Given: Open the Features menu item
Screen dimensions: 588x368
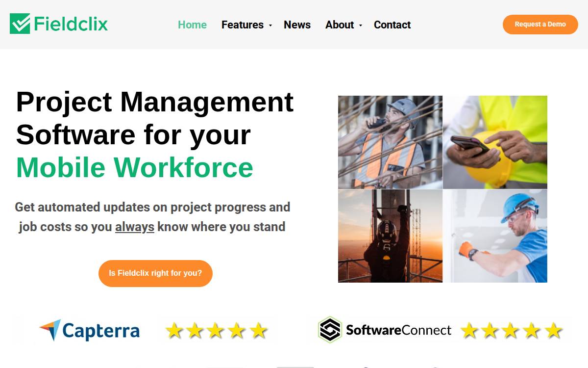Looking at the screenshot, I should coord(243,25).
